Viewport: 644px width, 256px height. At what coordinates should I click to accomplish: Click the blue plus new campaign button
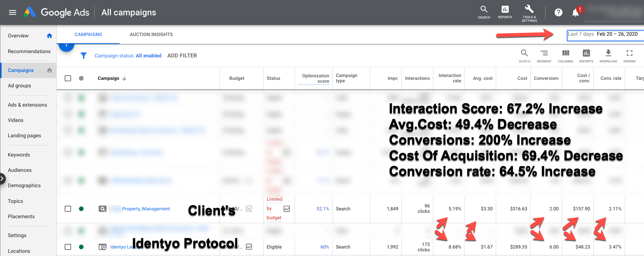pyautogui.click(x=66, y=46)
